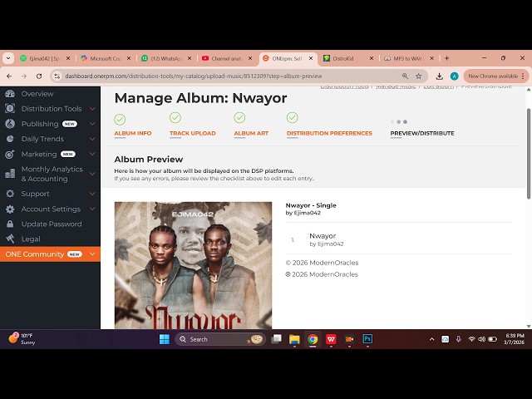Click the Account Settings gear icon

click(10, 209)
